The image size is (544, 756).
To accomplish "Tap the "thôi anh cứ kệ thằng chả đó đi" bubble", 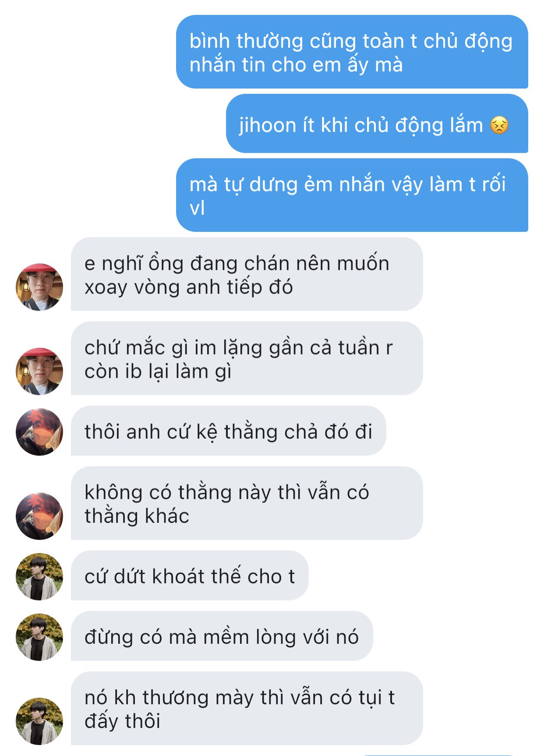I will (229, 431).
